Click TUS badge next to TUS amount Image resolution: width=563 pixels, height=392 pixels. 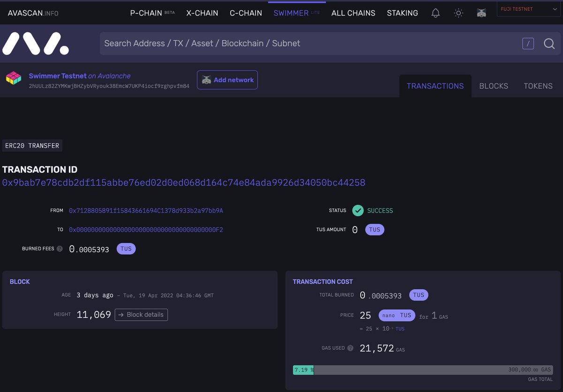[x=374, y=229]
